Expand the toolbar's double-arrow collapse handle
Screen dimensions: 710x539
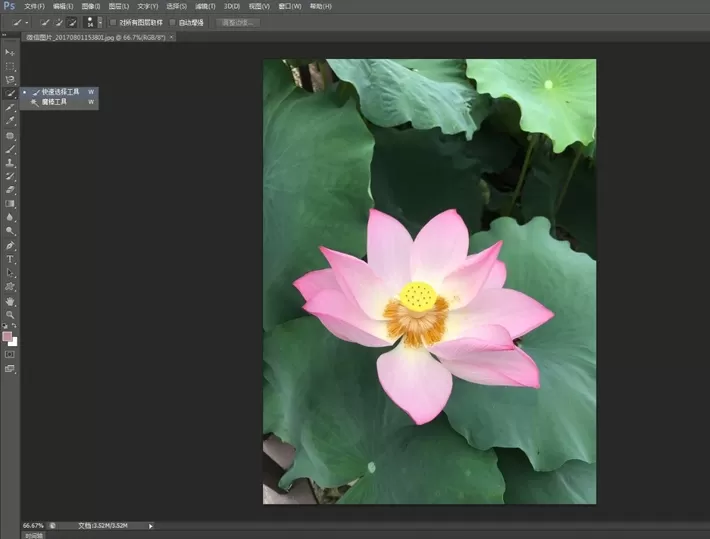click(4, 34)
